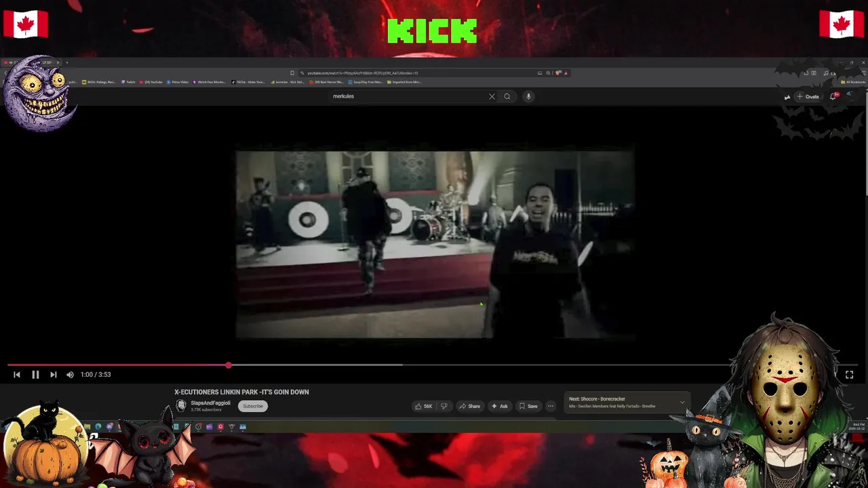Open the YouTube Create button
This screenshot has height=488, width=868.
(808, 96)
